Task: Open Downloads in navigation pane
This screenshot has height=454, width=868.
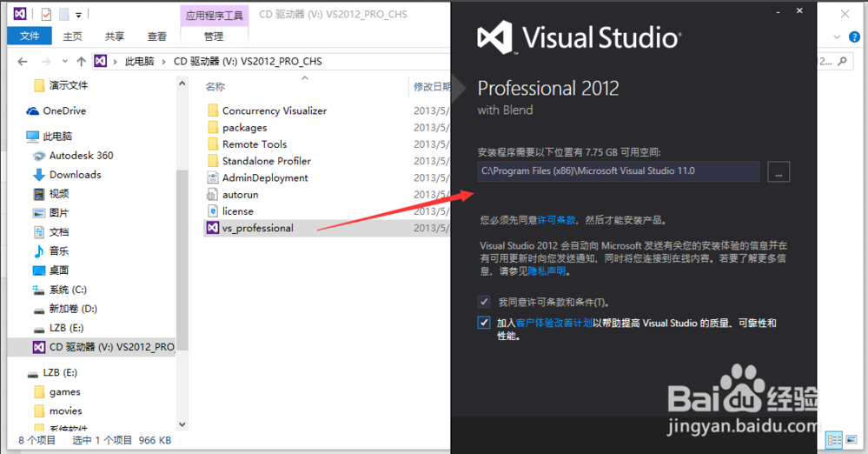Action: (x=75, y=175)
